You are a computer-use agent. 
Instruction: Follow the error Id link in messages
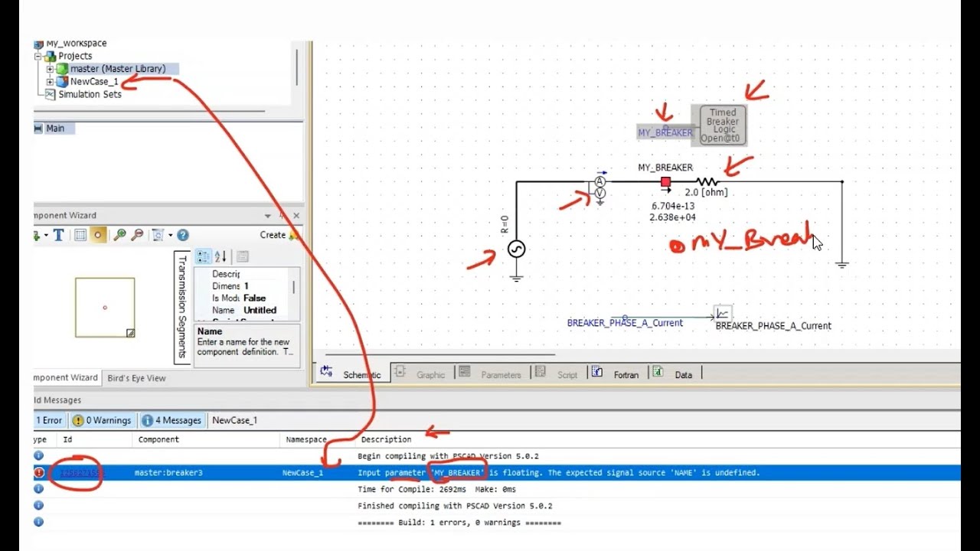click(81, 473)
